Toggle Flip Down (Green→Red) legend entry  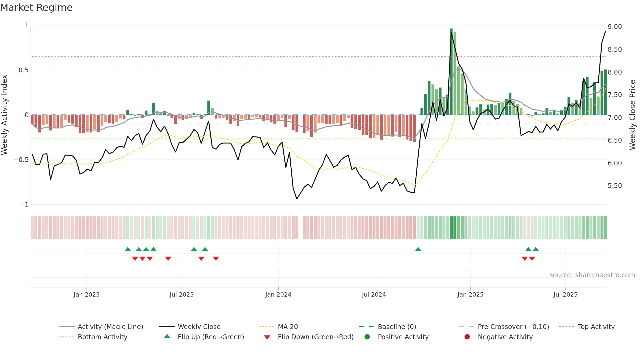click(309, 337)
